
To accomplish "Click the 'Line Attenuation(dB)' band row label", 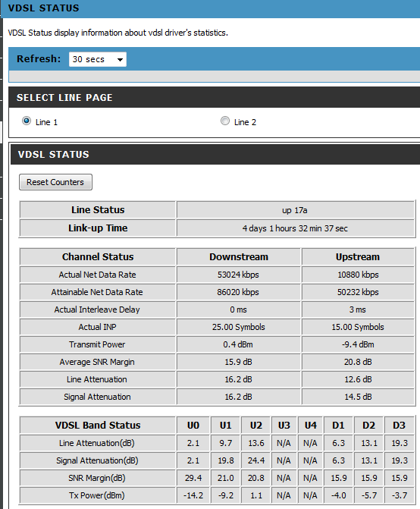I will click(x=96, y=443).
